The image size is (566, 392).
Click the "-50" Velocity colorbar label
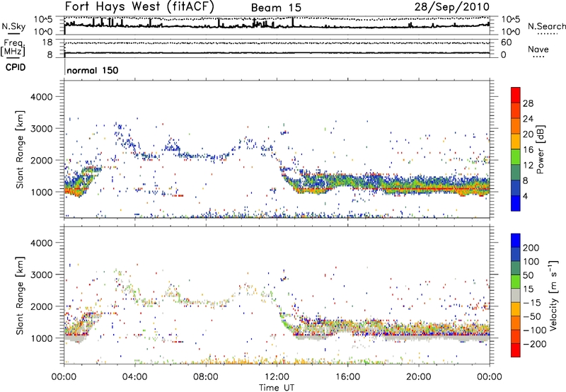click(x=533, y=316)
